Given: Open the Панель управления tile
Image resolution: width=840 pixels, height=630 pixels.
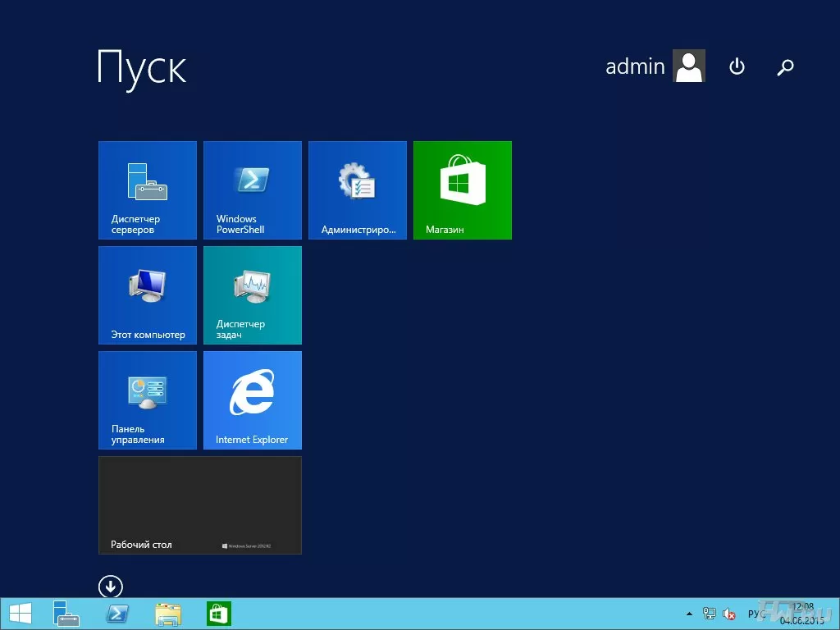Looking at the screenshot, I should click(x=148, y=400).
